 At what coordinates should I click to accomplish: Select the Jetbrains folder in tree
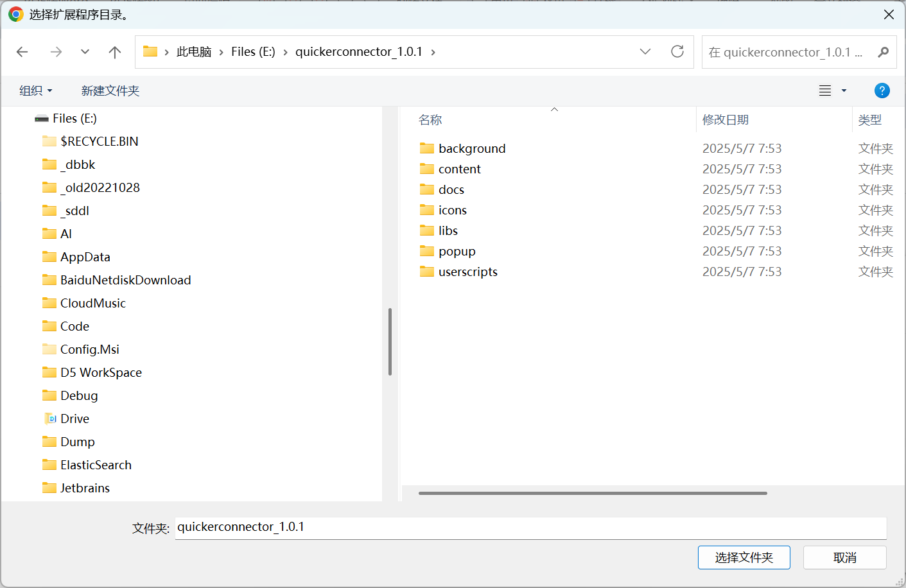[85, 488]
